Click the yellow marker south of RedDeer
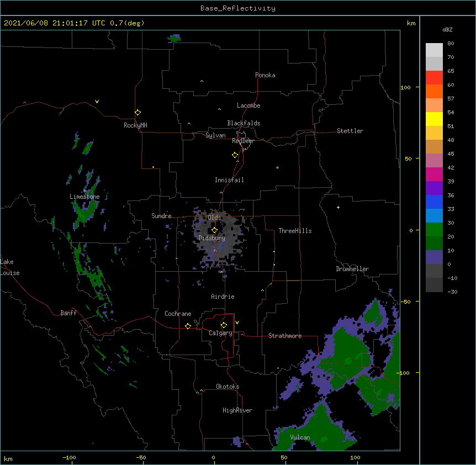The image size is (476, 465). point(235,155)
